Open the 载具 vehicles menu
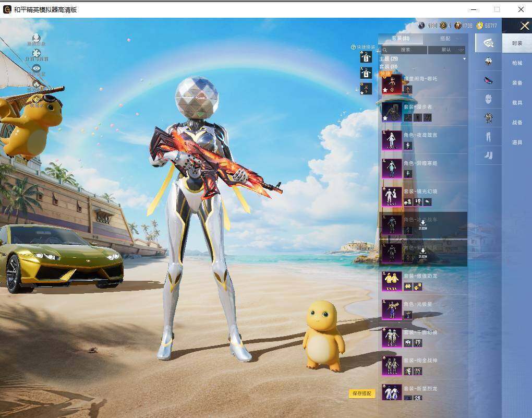Image resolution: width=532 pixels, height=418 pixels. pos(517,103)
